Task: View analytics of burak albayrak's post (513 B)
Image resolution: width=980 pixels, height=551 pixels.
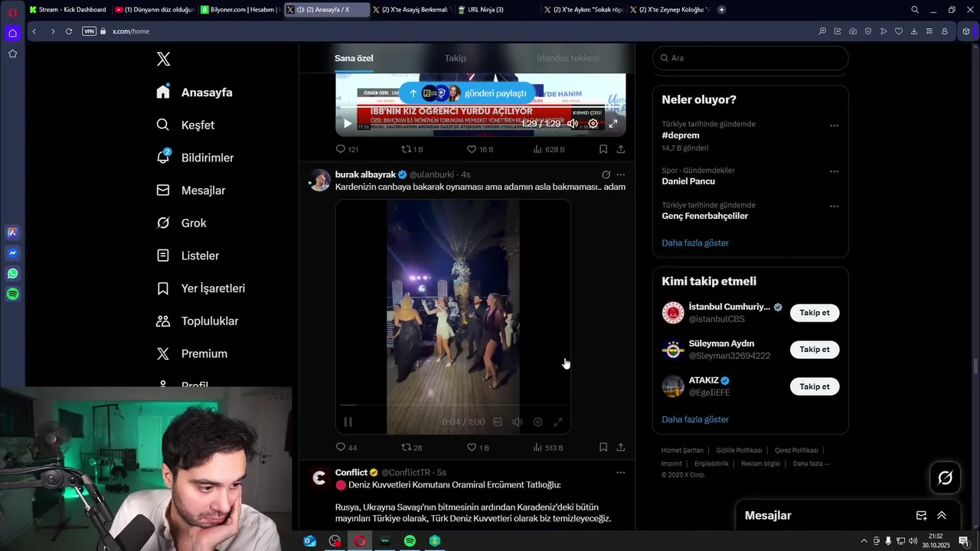Action: (x=548, y=447)
